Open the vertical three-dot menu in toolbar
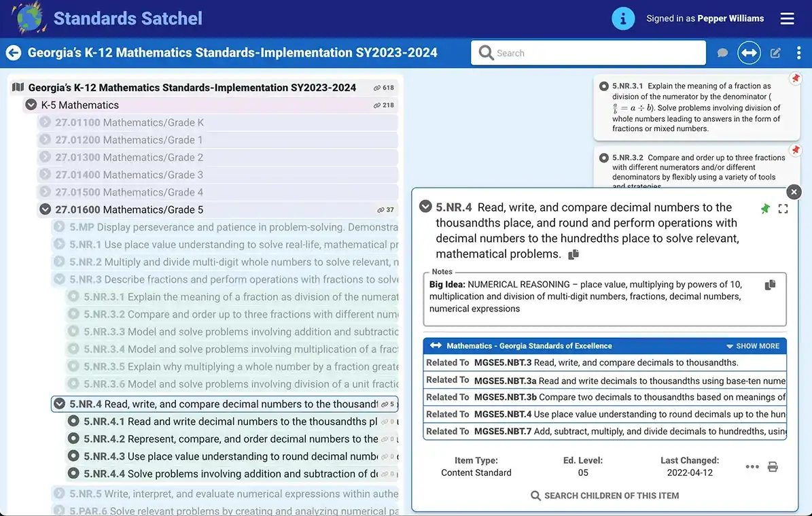The height and width of the screenshot is (516, 812). (x=798, y=53)
